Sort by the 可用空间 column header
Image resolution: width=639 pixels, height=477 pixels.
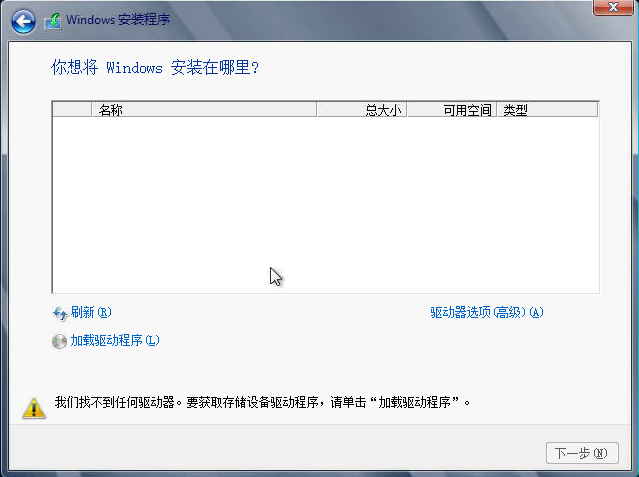[x=452, y=110]
